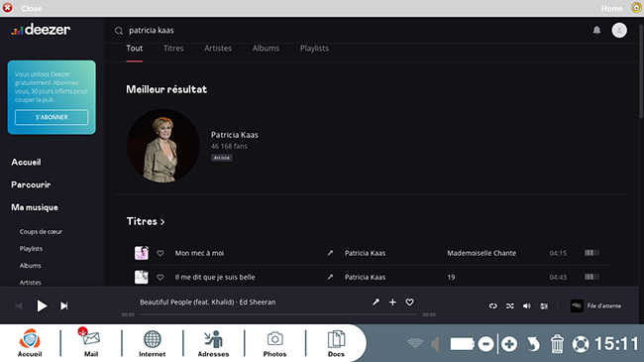644x362 pixels.
Task: Go to Accueil in Deezer sidebar
Action: coord(26,162)
